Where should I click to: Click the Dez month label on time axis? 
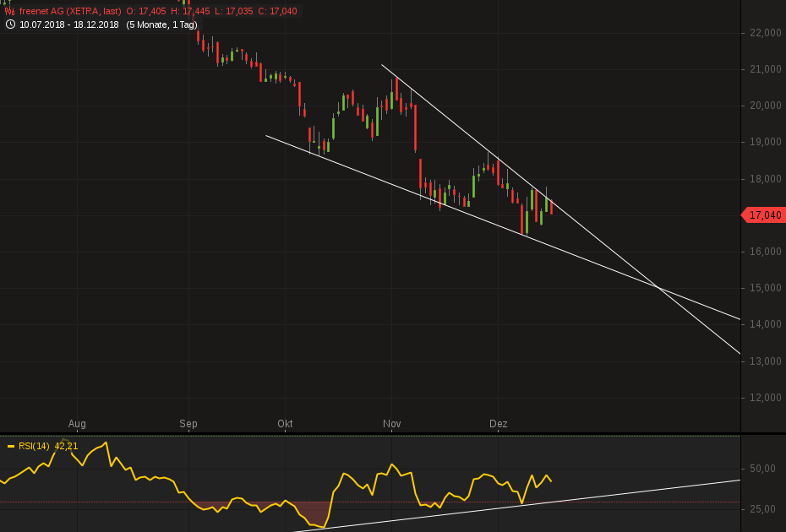click(499, 424)
